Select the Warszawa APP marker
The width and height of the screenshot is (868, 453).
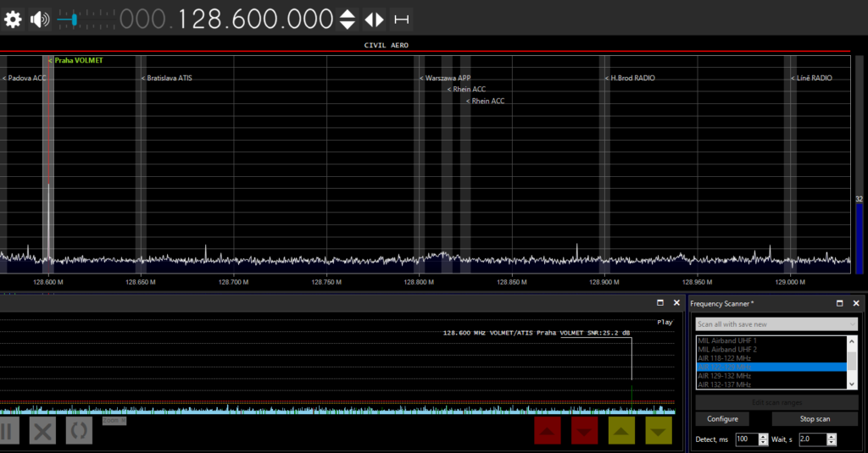click(445, 78)
